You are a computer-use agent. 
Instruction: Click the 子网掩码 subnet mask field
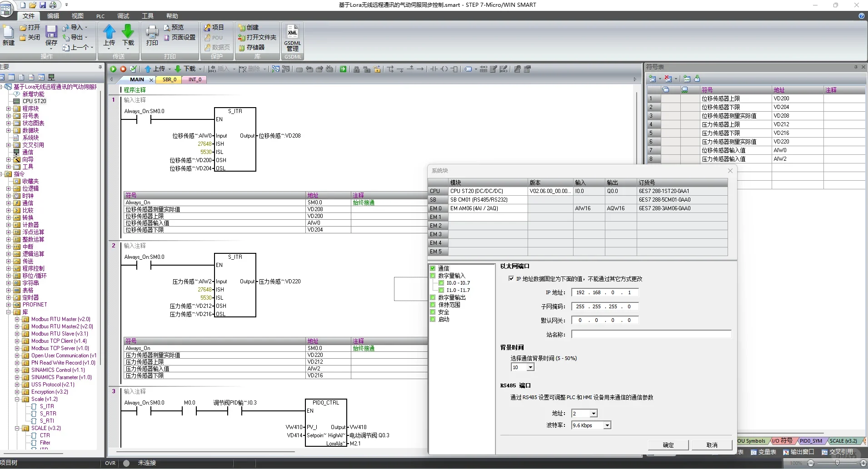[605, 306]
